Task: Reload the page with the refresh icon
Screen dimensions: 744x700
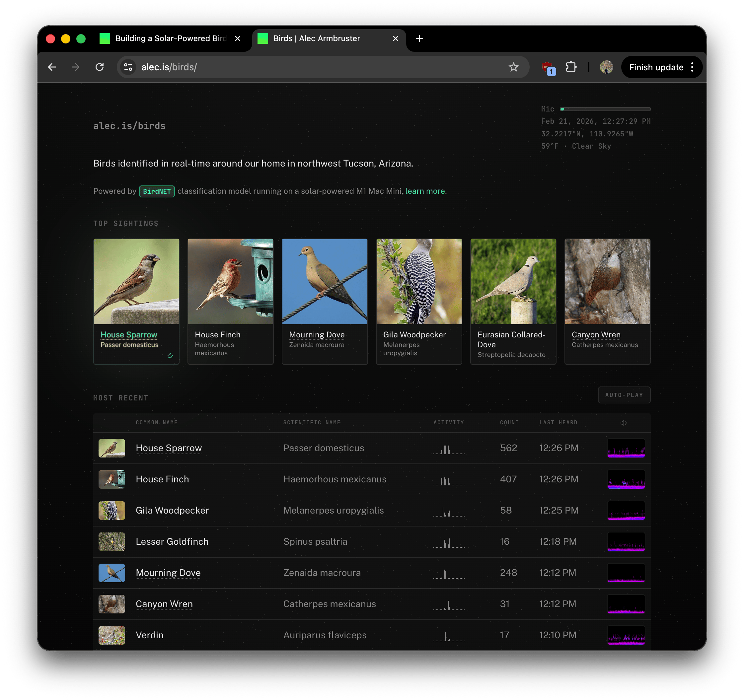Action: click(100, 67)
